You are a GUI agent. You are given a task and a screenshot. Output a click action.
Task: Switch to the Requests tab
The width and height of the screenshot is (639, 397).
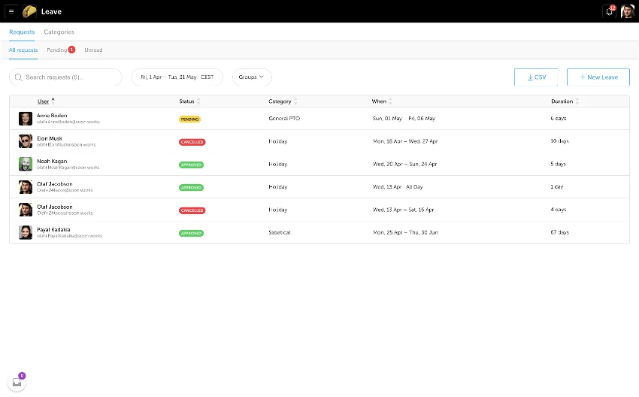pyautogui.click(x=22, y=32)
